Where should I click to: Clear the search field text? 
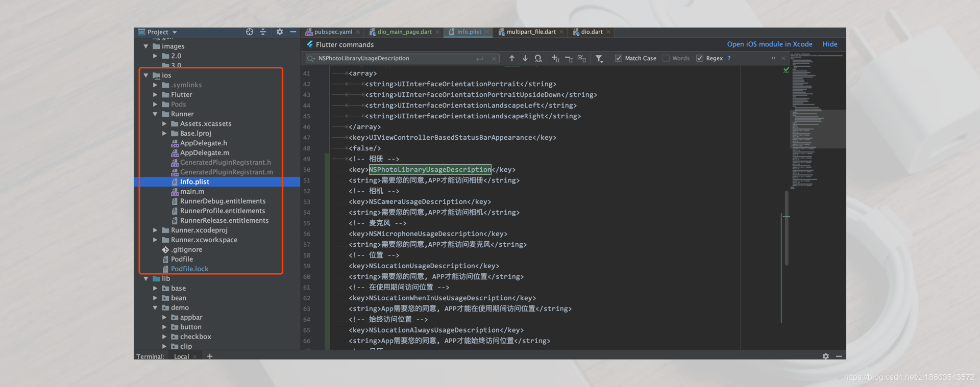pos(494,59)
